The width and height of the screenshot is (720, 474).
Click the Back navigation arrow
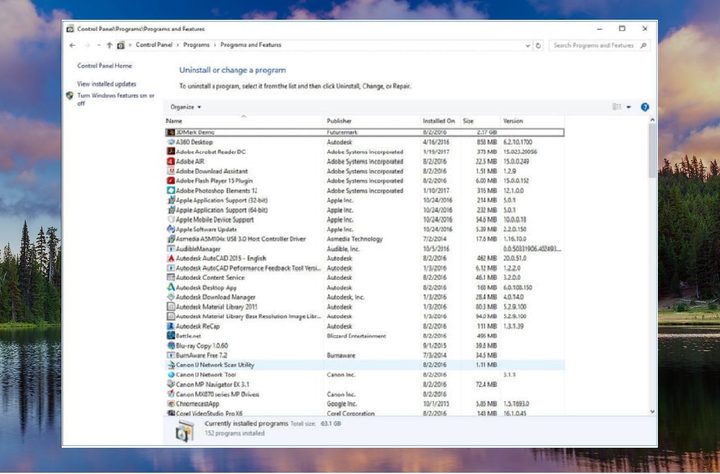73,45
